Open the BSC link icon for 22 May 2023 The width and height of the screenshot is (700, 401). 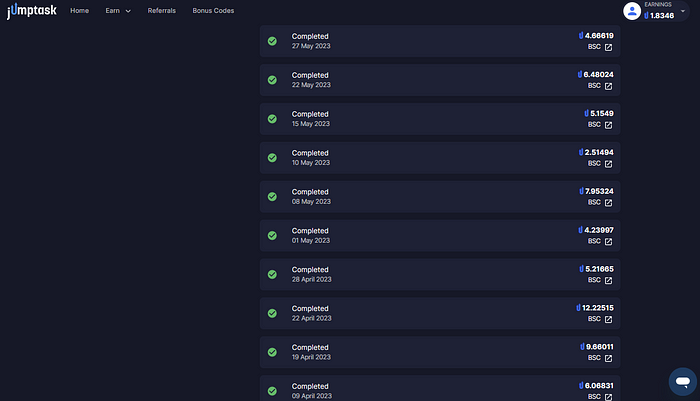tap(608, 86)
